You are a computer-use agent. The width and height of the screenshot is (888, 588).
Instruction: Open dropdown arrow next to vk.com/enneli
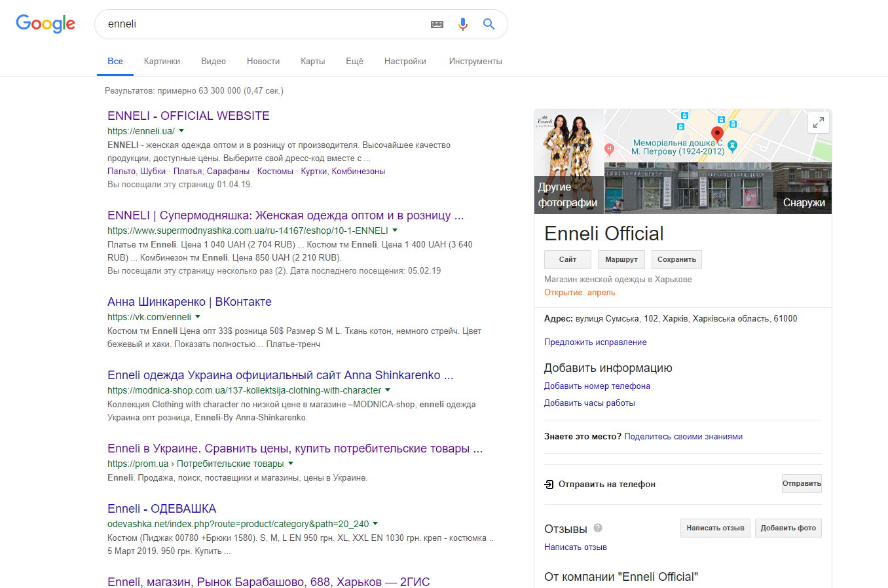[198, 317]
